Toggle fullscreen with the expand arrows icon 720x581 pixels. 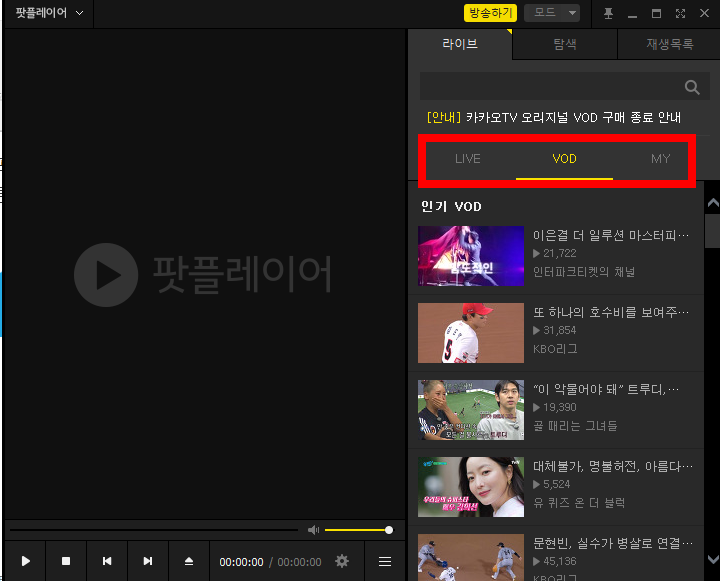point(680,13)
